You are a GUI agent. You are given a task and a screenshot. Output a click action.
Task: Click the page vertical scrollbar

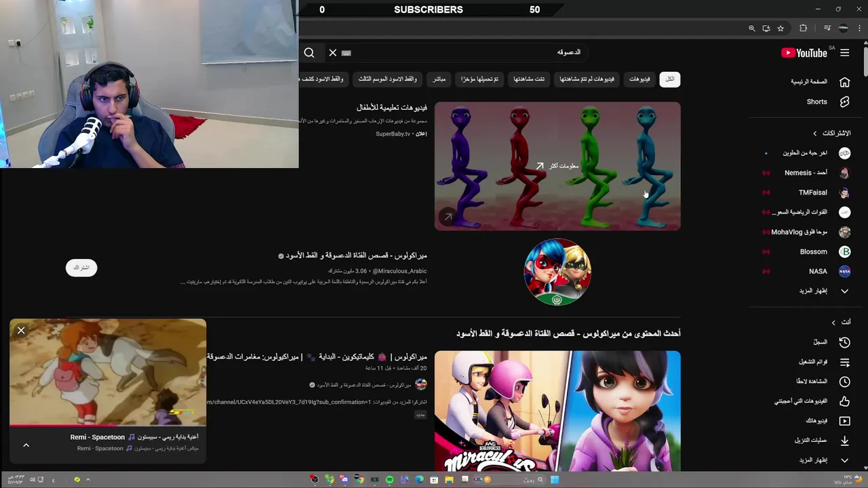pyautogui.click(x=865, y=61)
